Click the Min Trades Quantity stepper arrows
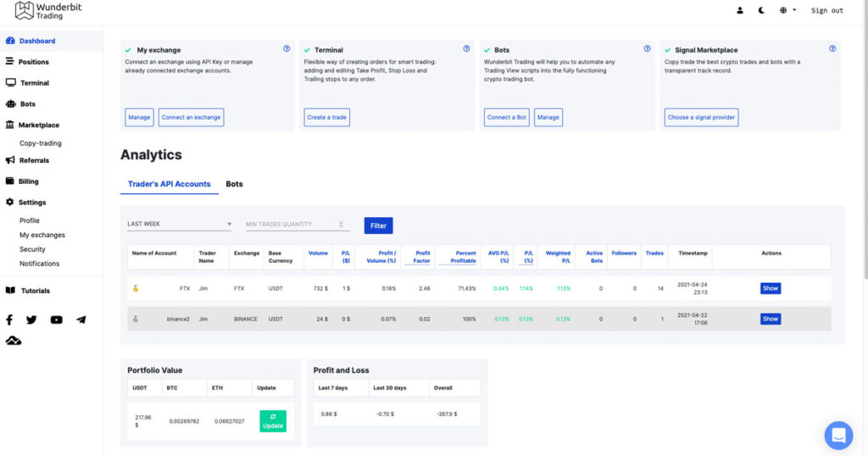This screenshot has height=456, width=868. coord(341,224)
